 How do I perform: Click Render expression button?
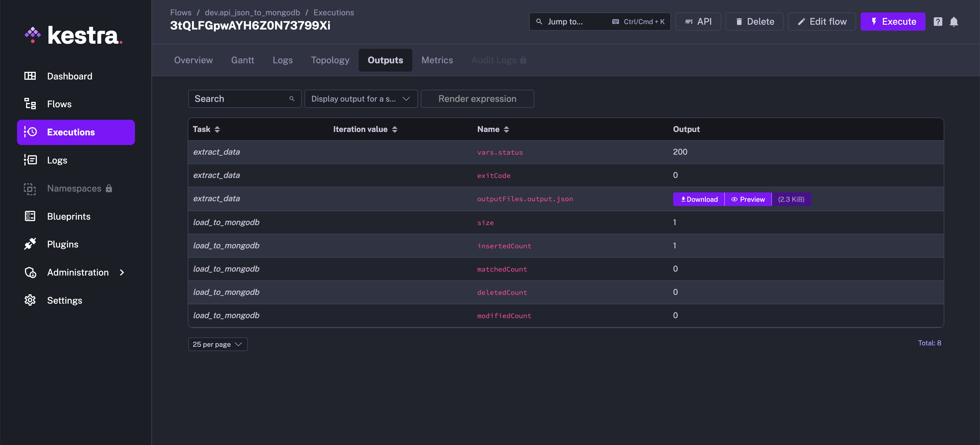[x=478, y=99]
